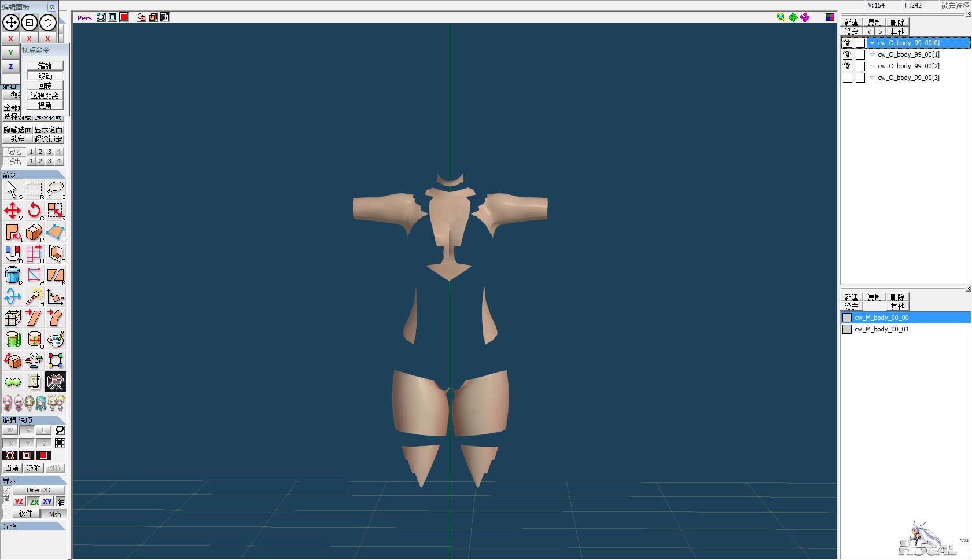Click color swatch of material cw_M_body_00_01
The width and height of the screenshot is (972, 560).
point(847,329)
